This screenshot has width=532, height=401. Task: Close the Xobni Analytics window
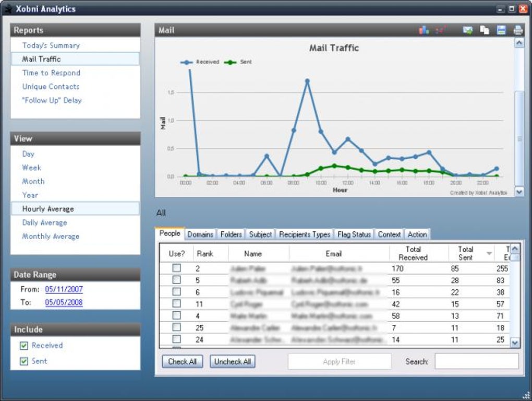pyautogui.click(x=523, y=9)
